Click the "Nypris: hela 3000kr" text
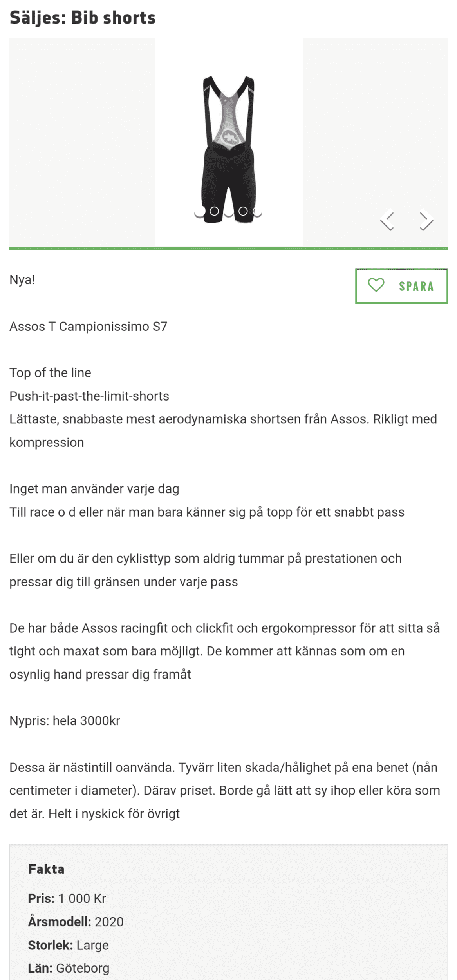The width and height of the screenshot is (457, 980). coord(65,721)
